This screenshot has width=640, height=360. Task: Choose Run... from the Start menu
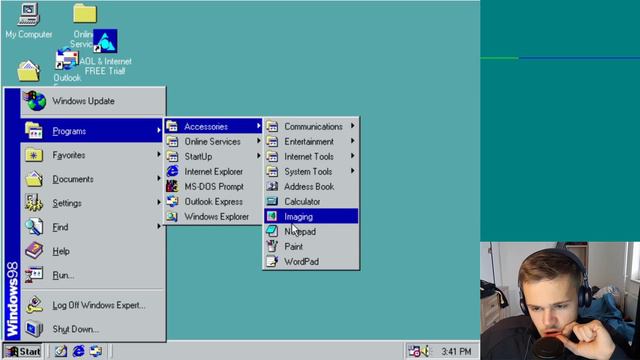(x=93, y=275)
